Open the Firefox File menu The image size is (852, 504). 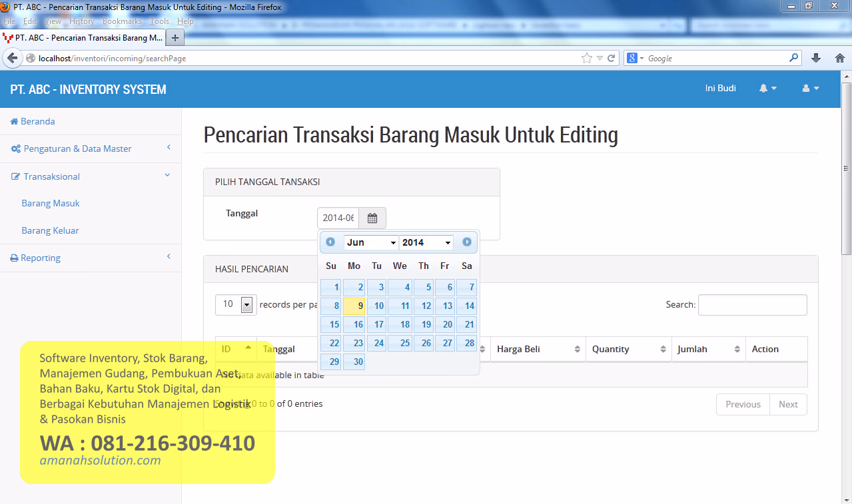click(x=9, y=21)
